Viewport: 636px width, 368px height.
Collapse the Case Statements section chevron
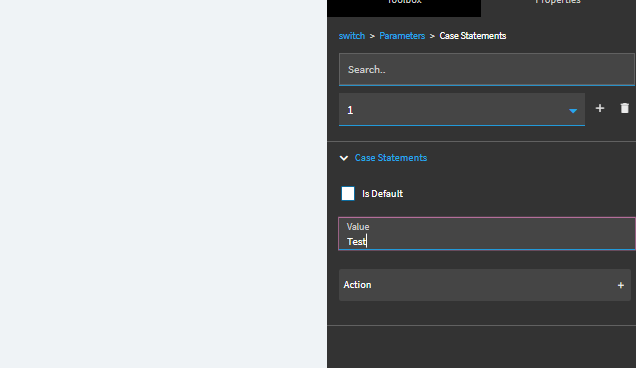pos(344,158)
